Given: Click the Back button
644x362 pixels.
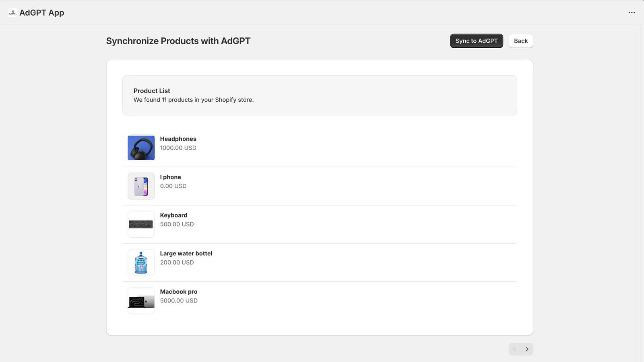Looking at the screenshot, I should 521,41.
